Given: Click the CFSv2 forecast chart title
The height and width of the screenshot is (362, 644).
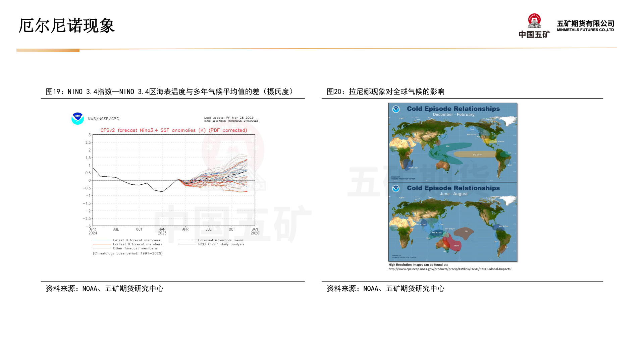Looking at the screenshot, I should tap(174, 130).
